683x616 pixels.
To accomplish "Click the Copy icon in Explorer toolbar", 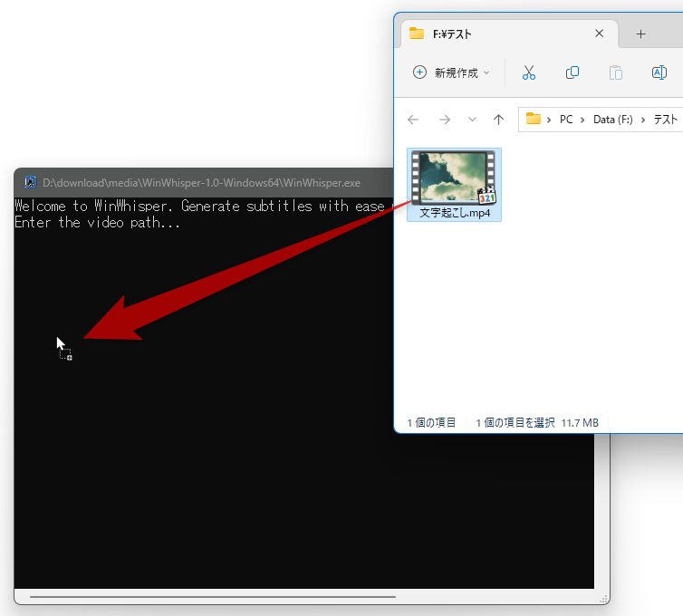I will point(572,72).
